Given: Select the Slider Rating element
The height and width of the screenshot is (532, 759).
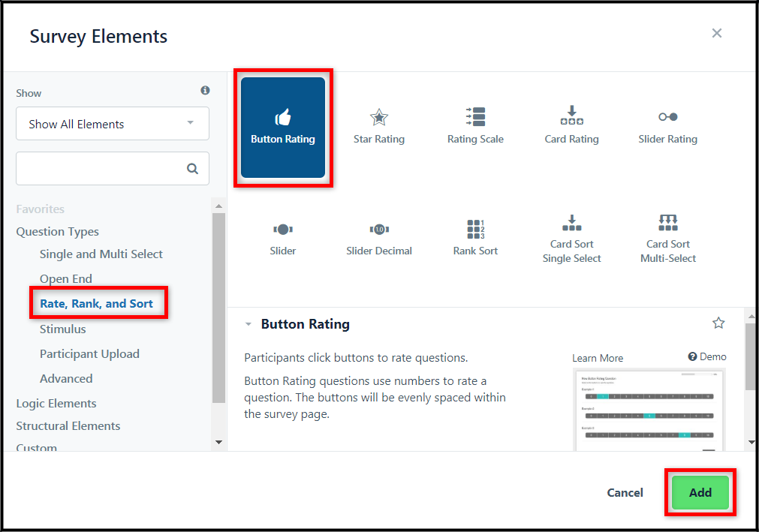Looking at the screenshot, I should coord(668,127).
